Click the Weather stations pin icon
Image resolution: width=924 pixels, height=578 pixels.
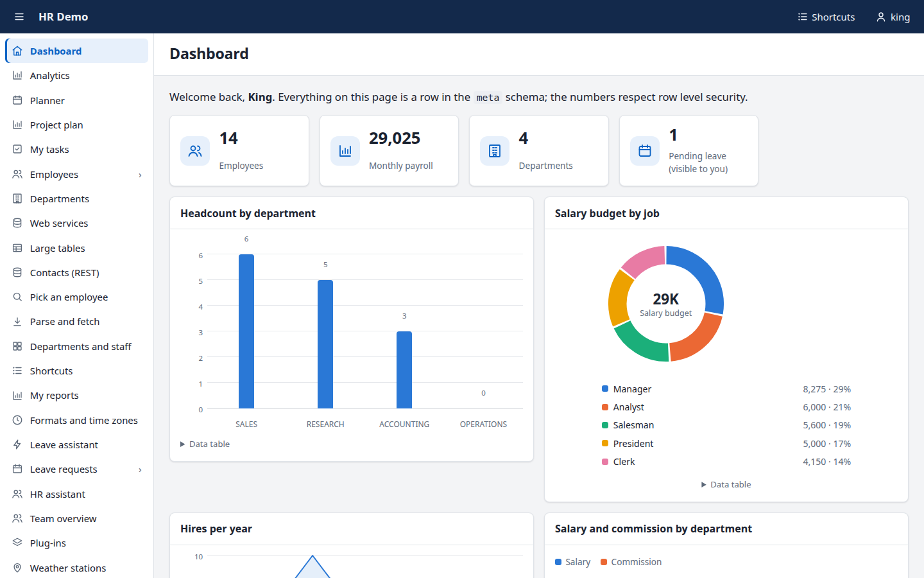coord(17,568)
